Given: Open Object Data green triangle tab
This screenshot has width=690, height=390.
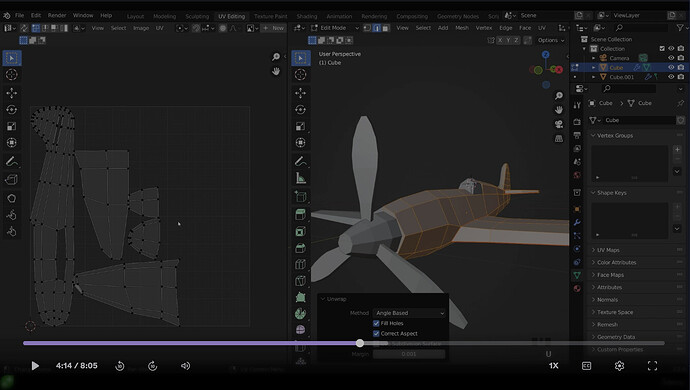Looking at the screenshot, I should point(577,275).
